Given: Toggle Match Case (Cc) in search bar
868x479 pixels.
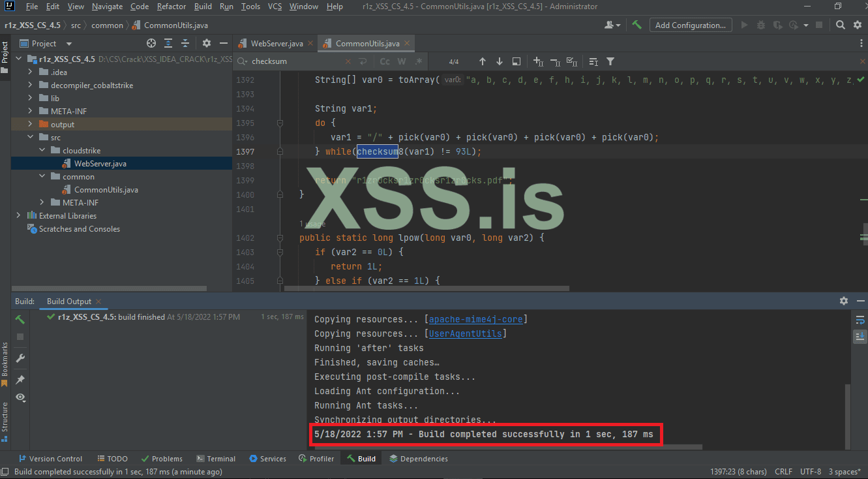Looking at the screenshot, I should pos(385,61).
